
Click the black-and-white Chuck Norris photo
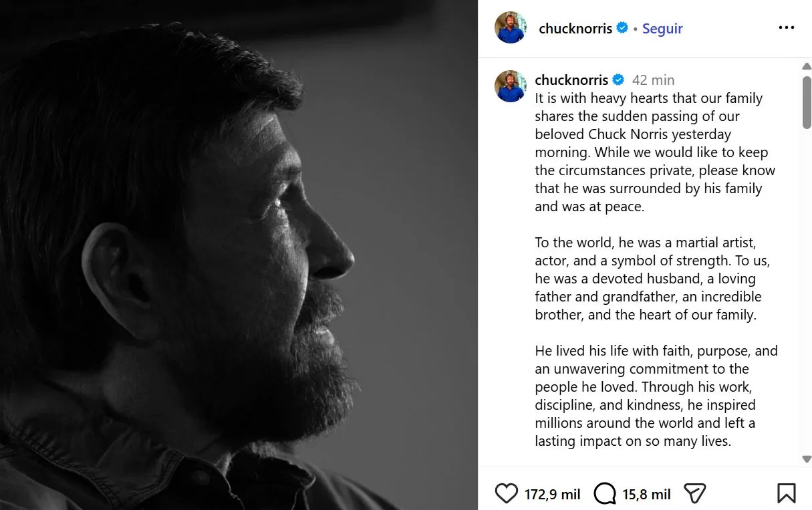(x=241, y=254)
